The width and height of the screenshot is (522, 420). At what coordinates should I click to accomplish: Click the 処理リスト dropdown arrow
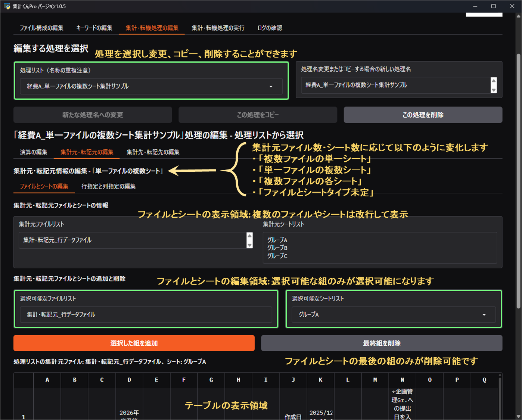point(271,87)
